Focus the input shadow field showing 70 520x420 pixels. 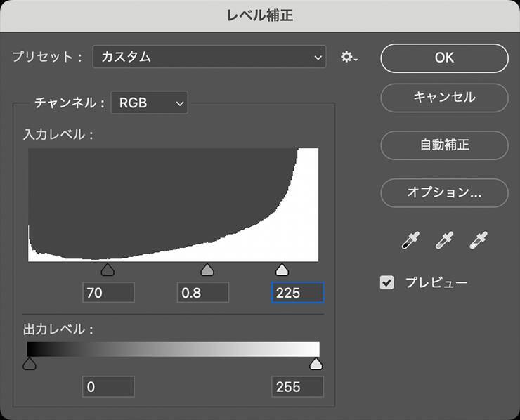(108, 293)
